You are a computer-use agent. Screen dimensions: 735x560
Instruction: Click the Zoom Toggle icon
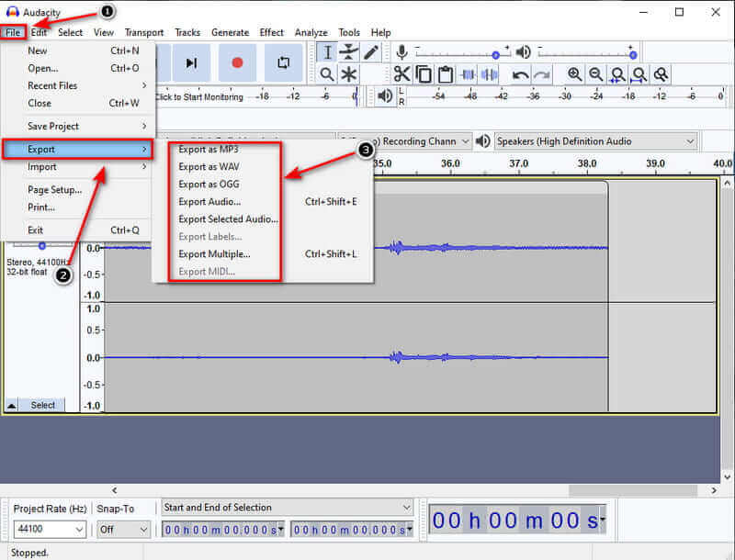tap(661, 74)
